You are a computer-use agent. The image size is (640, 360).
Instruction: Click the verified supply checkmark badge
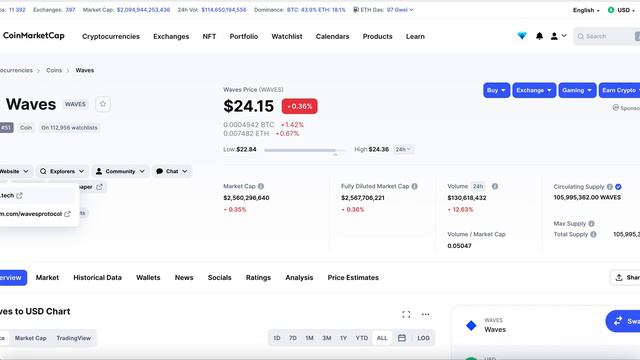[618, 187]
